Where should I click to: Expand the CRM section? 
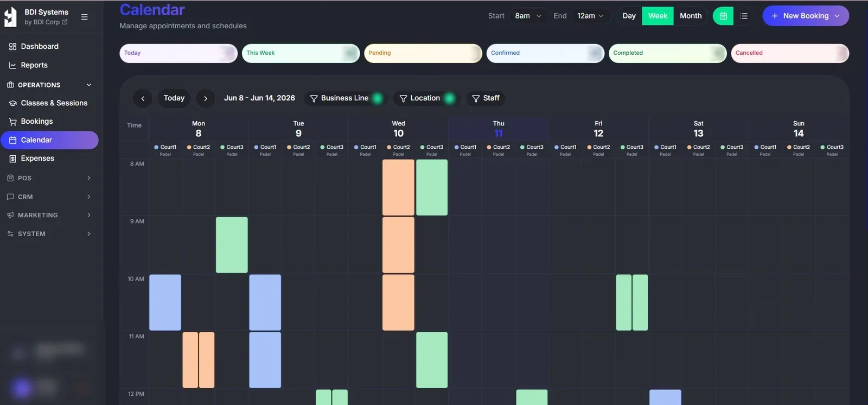coord(49,197)
